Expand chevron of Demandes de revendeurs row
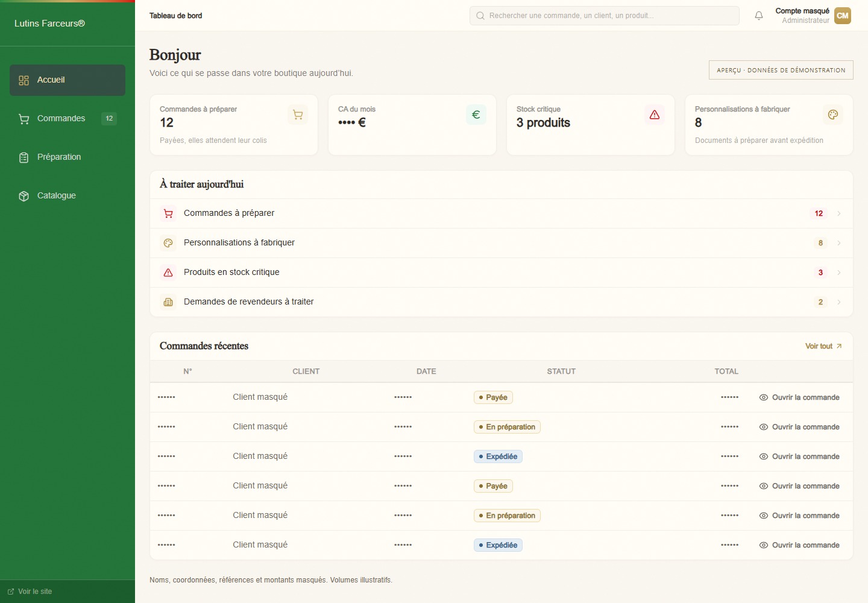Screen dimensions: 868x603 click(x=839, y=302)
